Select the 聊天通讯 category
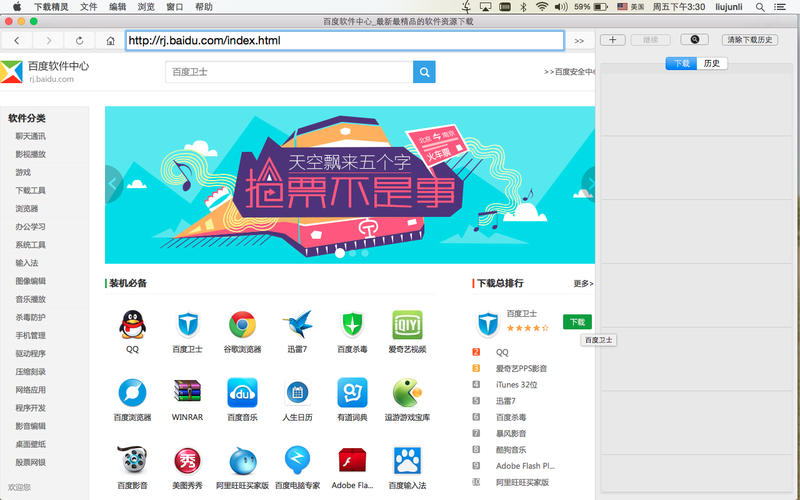The height and width of the screenshot is (500, 800). point(31,136)
